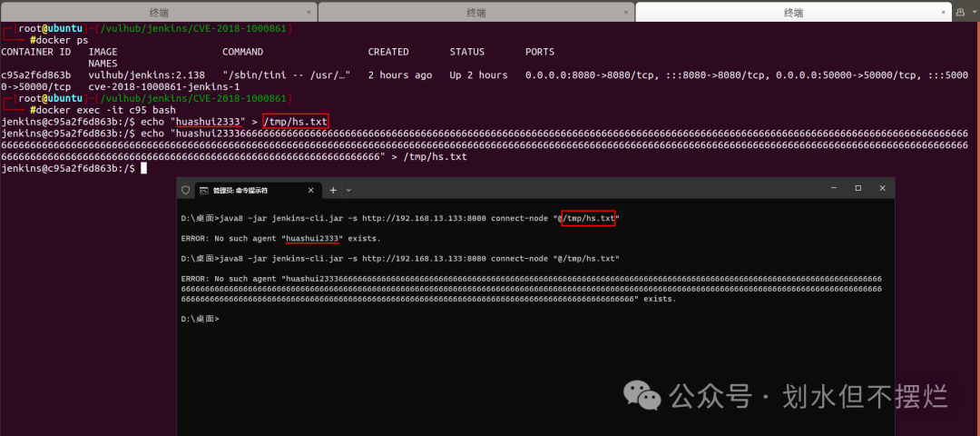
Task: Click 'ERROR: No such agent "huashui2333" exists.' line
Action: coord(280,238)
